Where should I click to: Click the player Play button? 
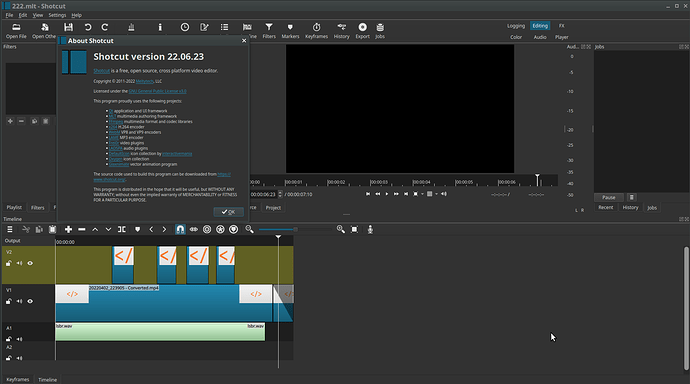387,194
